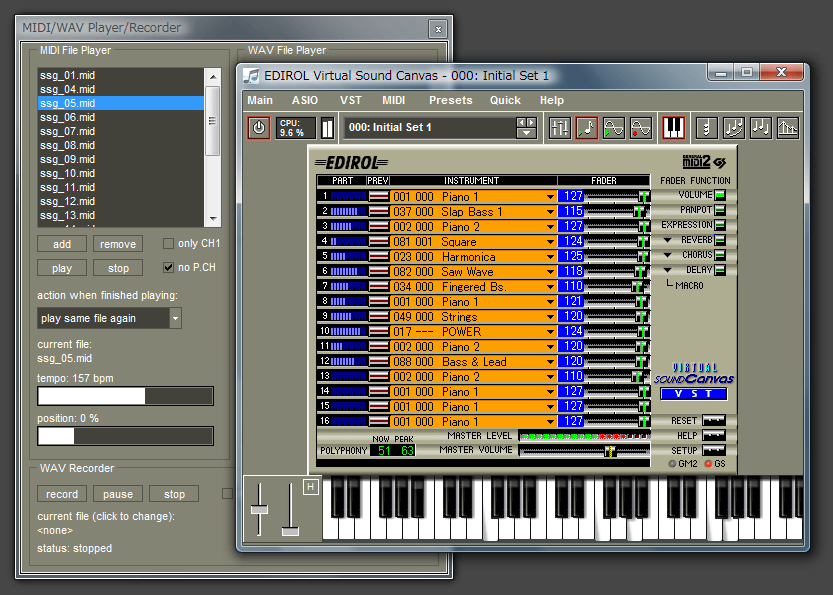Click the H hold button above keyboard
The width and height of the screenshot is (833, 595).
pyautogui.click(x=311, y=487)
